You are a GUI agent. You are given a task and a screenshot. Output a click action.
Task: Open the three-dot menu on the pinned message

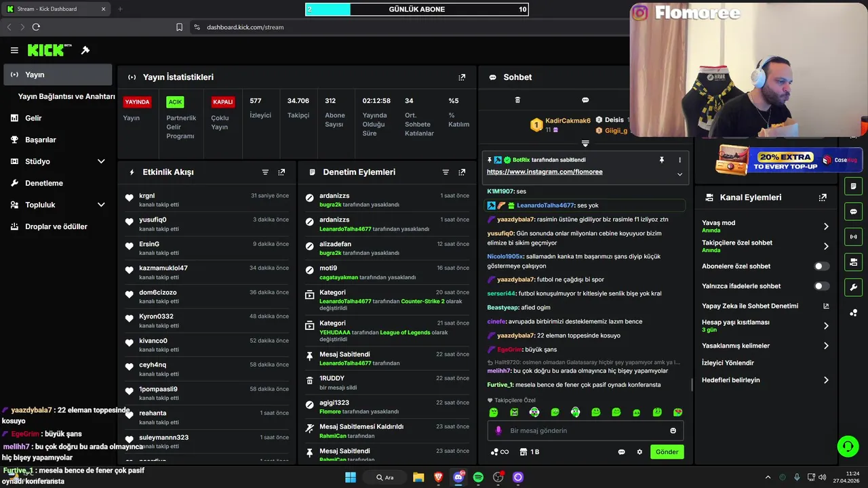click(x=679, y=160)
